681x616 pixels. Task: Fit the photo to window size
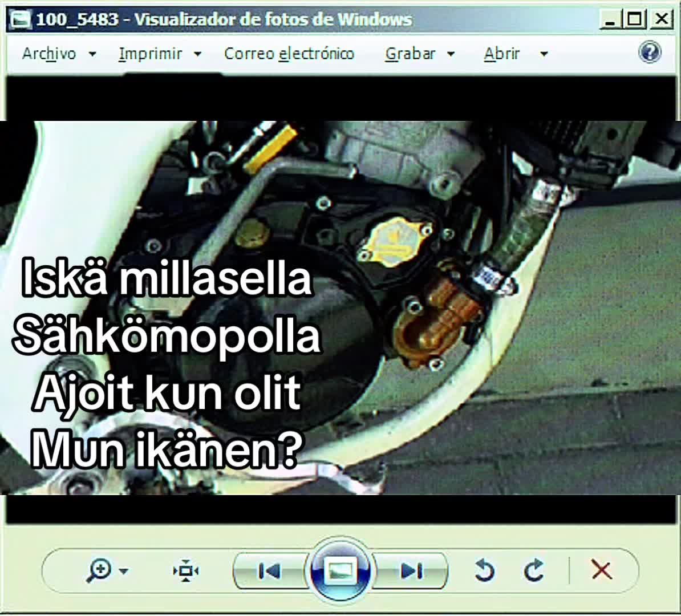186,570
